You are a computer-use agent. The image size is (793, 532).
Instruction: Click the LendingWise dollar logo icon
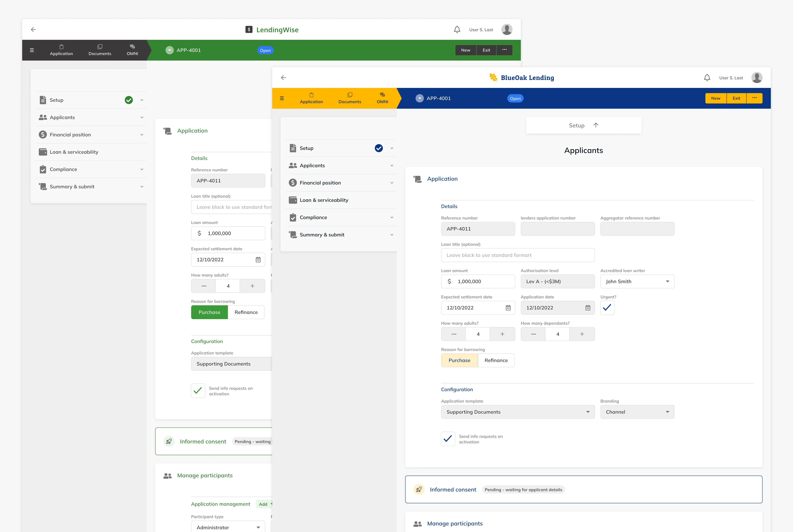pos(249,30)
